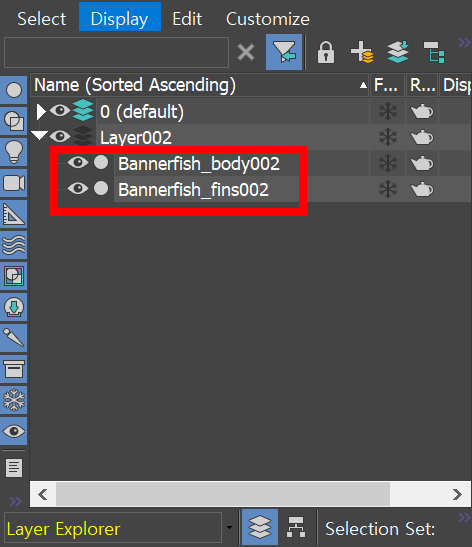Screen dimensions: 472x547
Task: Click the list display-all sidebar icon
Action: click(14, 467)
